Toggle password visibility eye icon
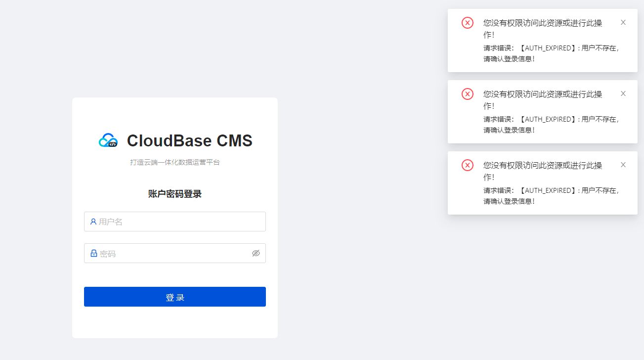The height and width of the screenshot is (360, 644). pos(256,253)
